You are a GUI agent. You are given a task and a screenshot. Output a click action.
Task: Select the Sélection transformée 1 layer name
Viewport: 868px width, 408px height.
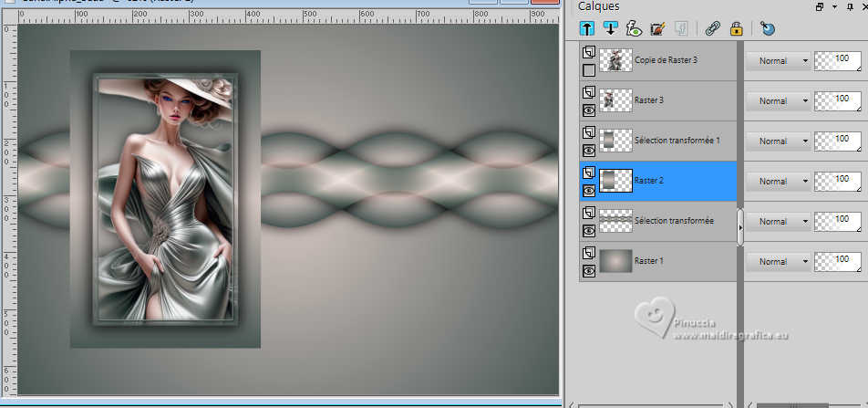pos(677,141)
